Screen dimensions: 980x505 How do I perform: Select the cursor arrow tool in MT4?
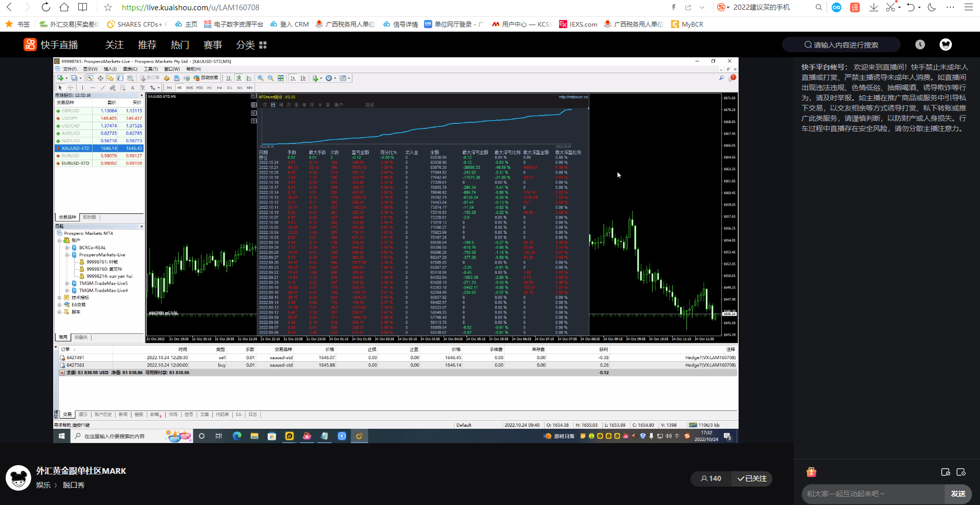click(60, 88)
